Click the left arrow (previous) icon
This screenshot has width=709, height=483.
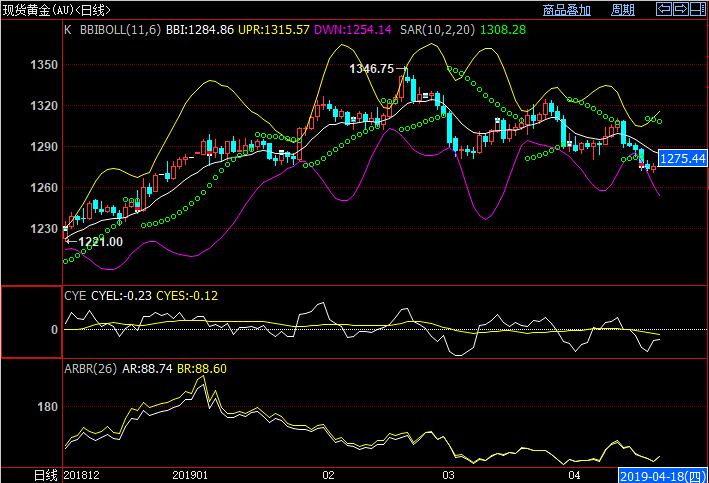point(664,9)
